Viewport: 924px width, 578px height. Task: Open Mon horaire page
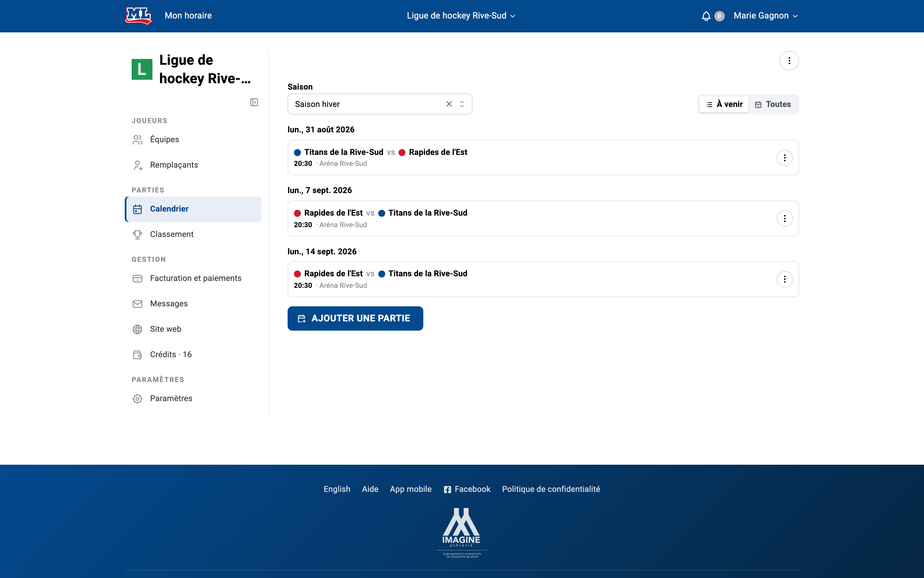(x=188, y=16)
